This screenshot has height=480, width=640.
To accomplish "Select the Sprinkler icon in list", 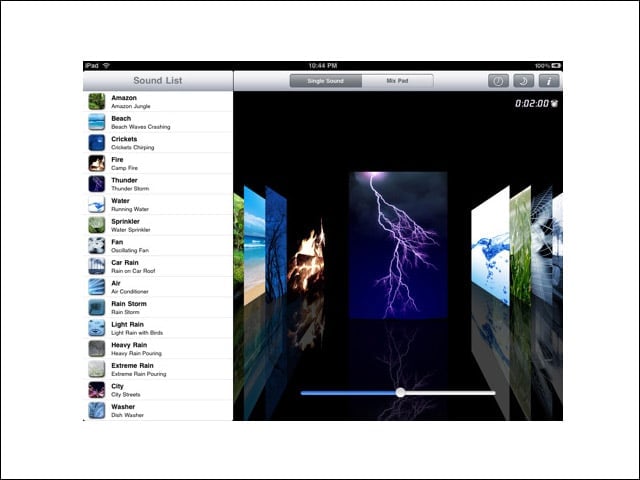I will coord(97,225).
